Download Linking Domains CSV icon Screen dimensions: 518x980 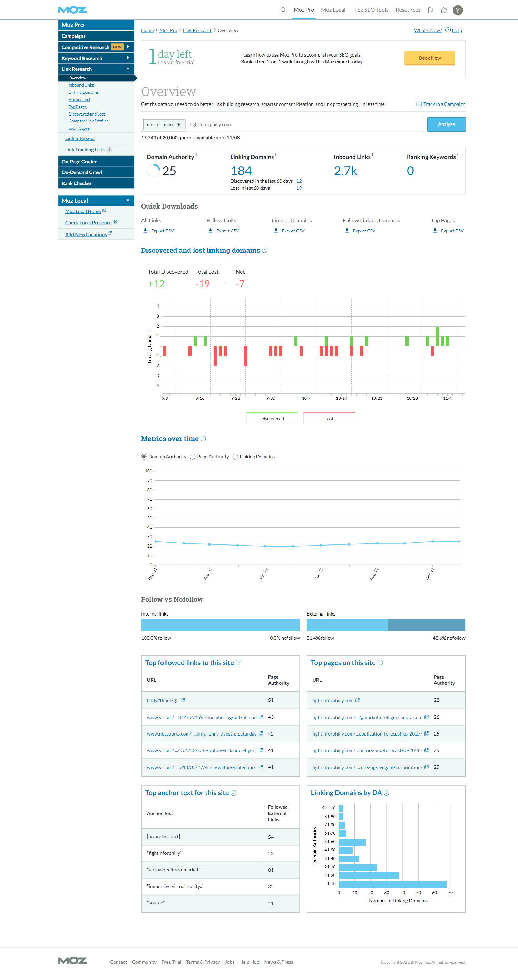(276, 231)
